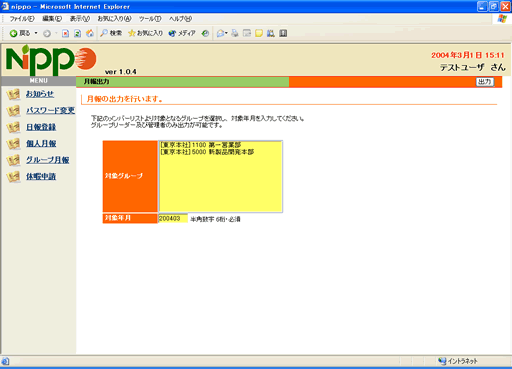Click the Edit page toolbar icon
The width and height of the screenshot is (512, 369).
click(247, 33)
